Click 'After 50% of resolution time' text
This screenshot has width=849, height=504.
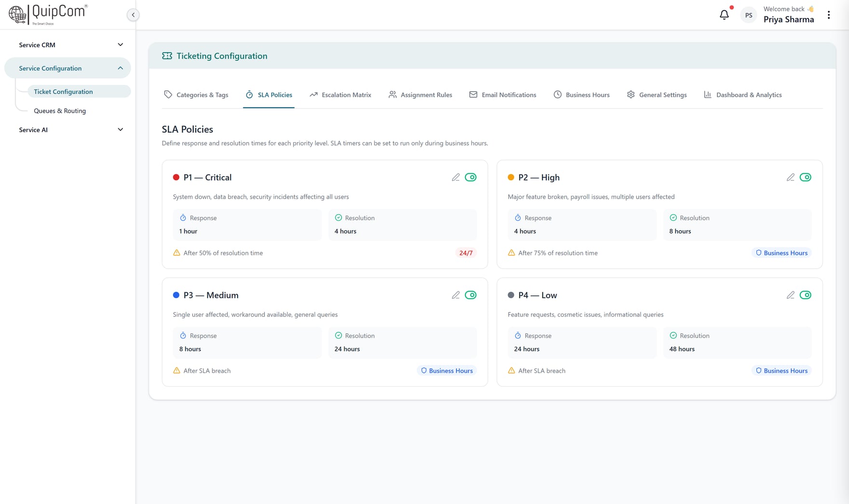click(x=223, y=253)
